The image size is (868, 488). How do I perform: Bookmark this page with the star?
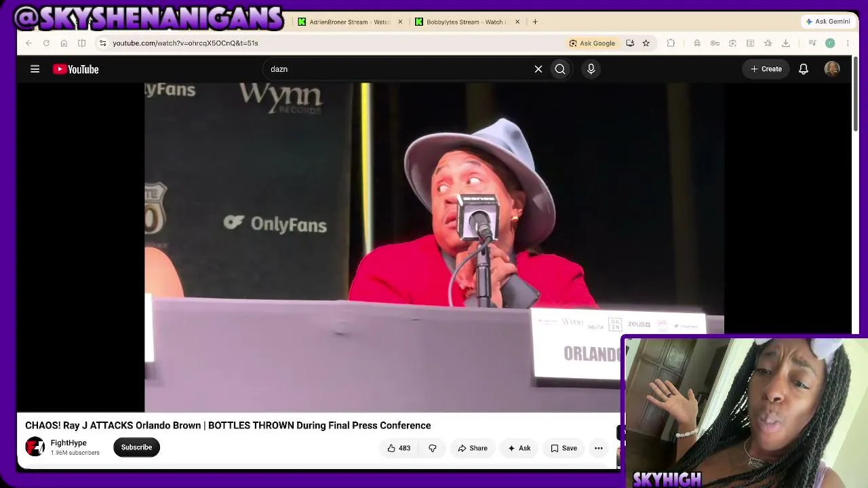[646, 43]
